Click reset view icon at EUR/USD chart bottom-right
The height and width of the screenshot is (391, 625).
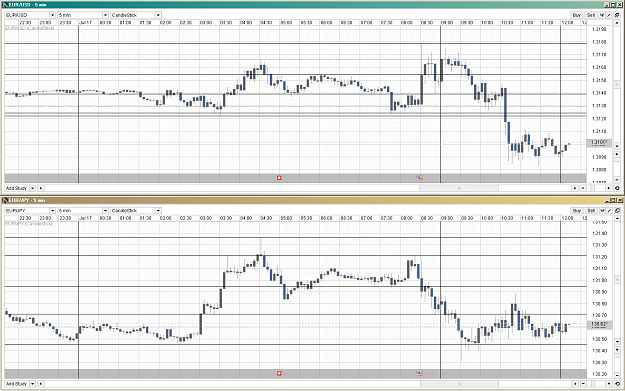coord(617,188)
